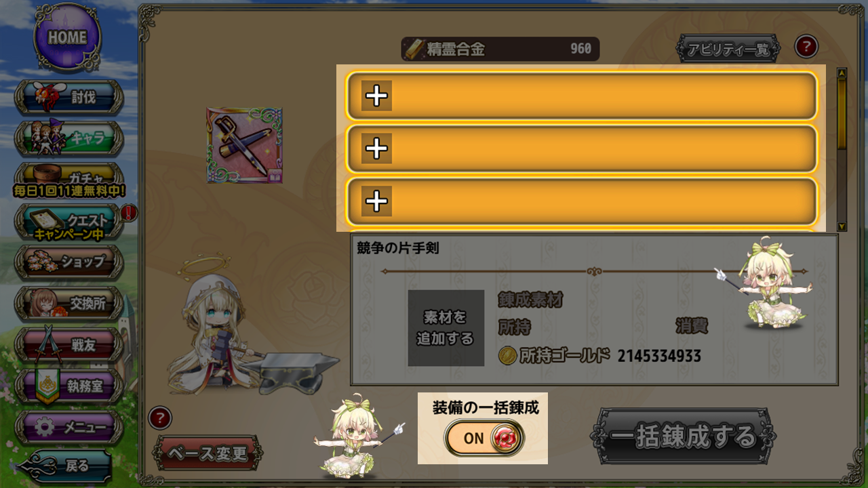Screen dimensions: 868x488
Task: Open the purple HOME orb
Action: [x=67, y=37]
